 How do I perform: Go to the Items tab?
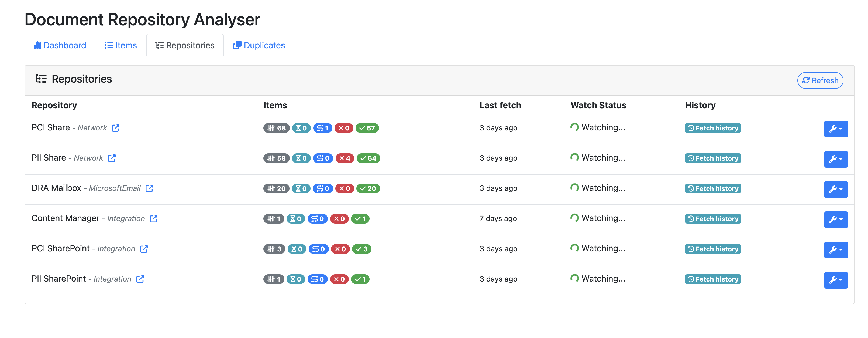click(121, 45)
